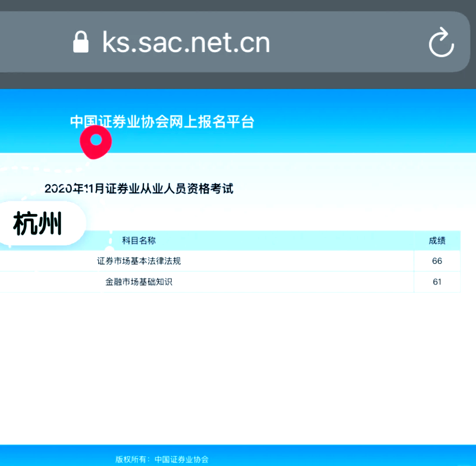The height and width of the screenshot is (466, 476).
Task: Select the URL ks.sac.net.cn field
Action: click(x=185, y=42)
